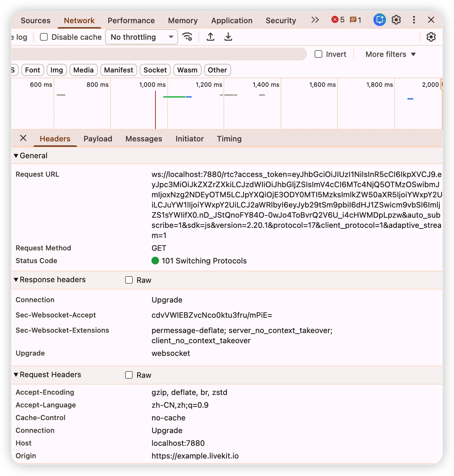Open the Security tab

(x=281, y=20)
